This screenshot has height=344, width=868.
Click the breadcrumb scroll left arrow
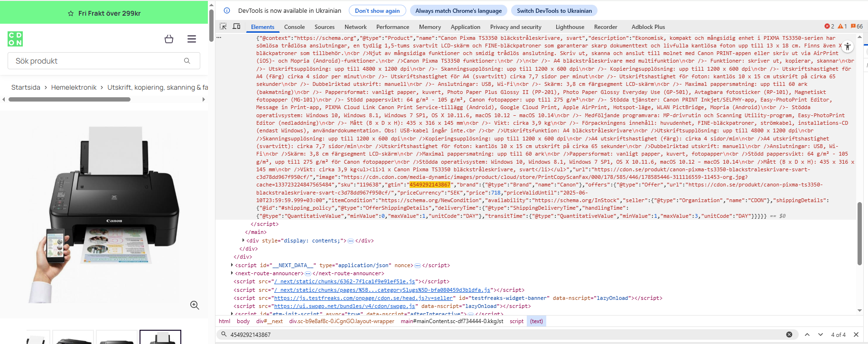tap(4, 99)
